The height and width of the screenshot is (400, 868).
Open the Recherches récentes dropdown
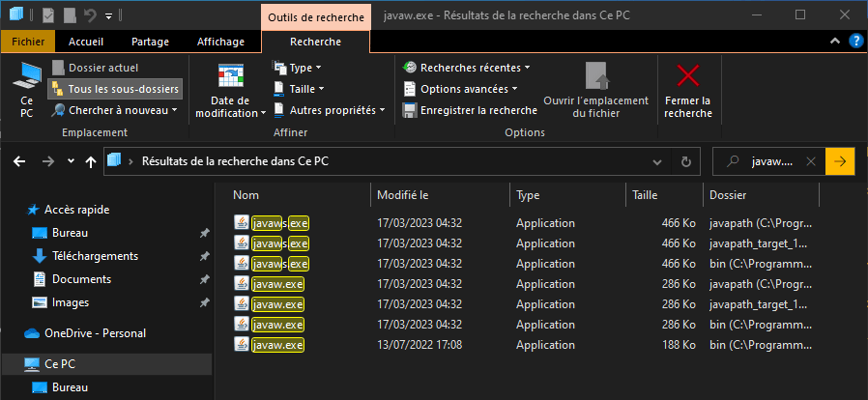(466, 68)
